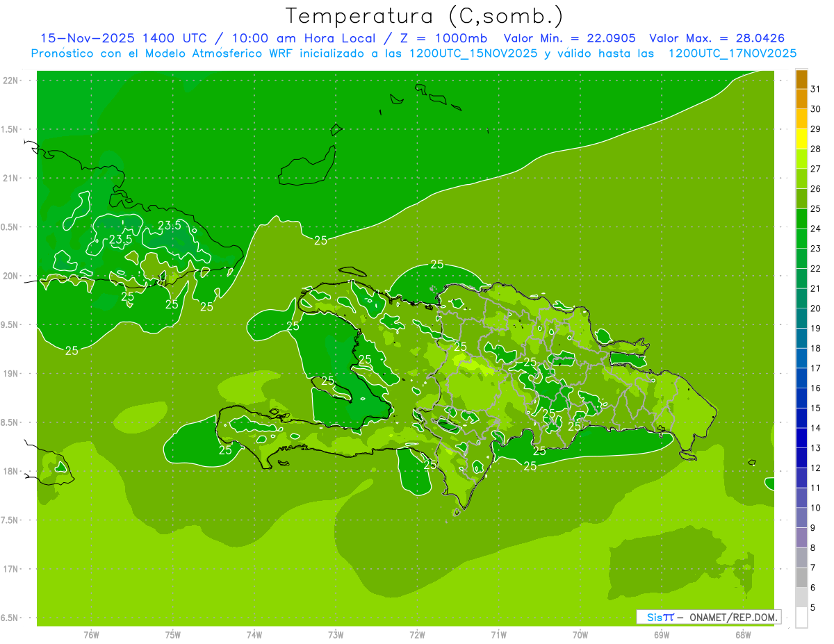Click the white swatch below legend value 5
834x644 pixels.
coord(801,618)
